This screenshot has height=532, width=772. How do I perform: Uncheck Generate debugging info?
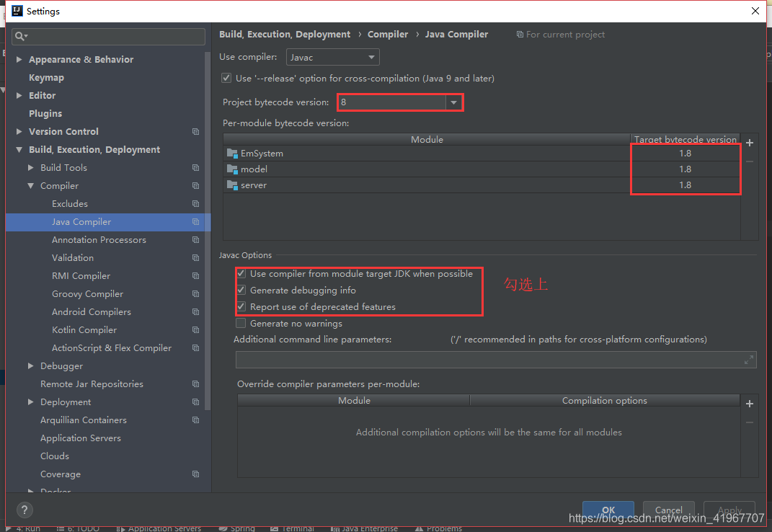click(241, 290)
